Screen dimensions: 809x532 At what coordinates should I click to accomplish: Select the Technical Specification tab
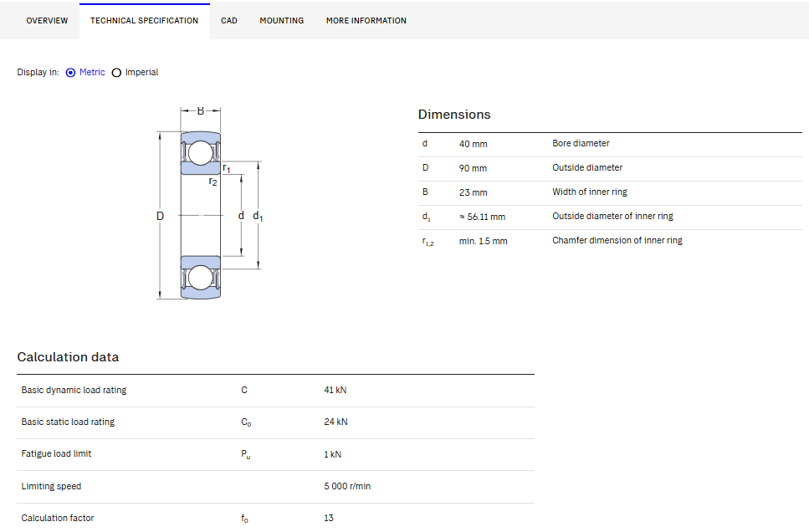pyautogui.click(x=145, y=21)
